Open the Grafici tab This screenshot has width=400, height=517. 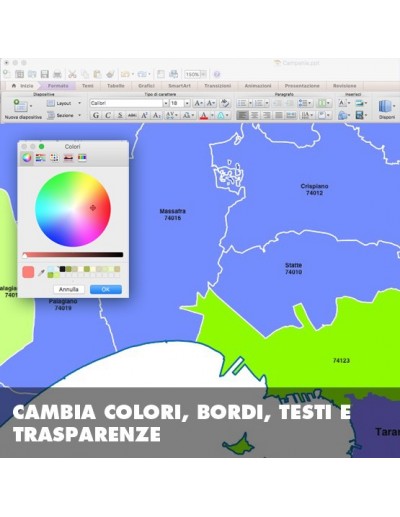146,86
